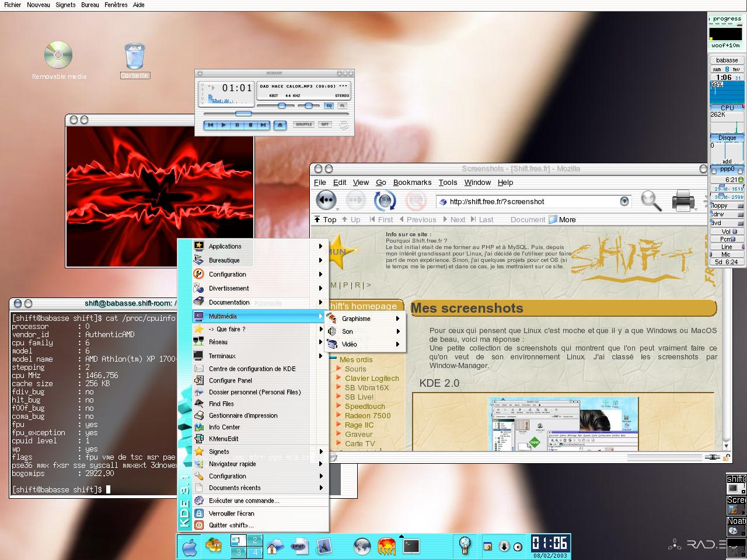Image resolution: width=747 pixels, height=560 pixels.
Task: Click the 'Clavier Logitech' sidebar link
Action: [x=371, y=378]
